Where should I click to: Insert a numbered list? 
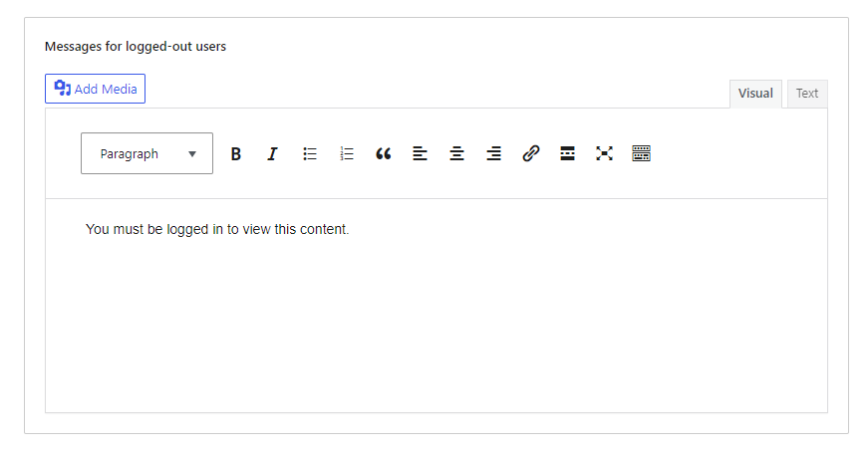tap(347, 153)
